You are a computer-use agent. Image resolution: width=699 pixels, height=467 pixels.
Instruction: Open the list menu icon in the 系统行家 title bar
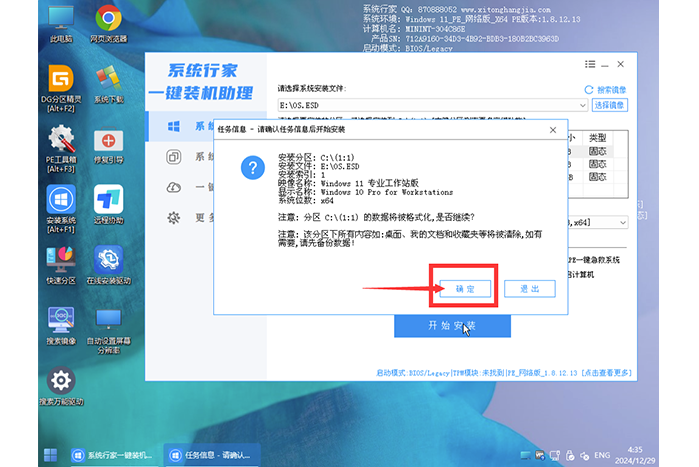590,65
